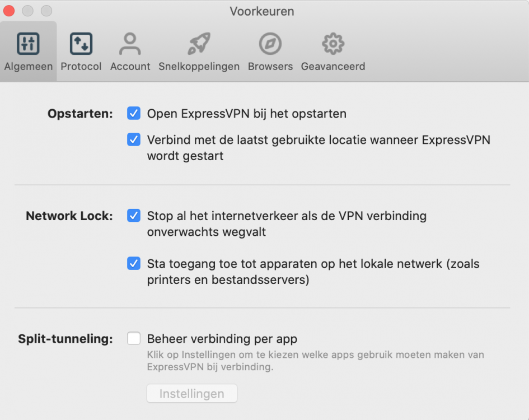The image size is (529, 420).
Task: Close the Voorkeuren window
Action: [8, 10]
